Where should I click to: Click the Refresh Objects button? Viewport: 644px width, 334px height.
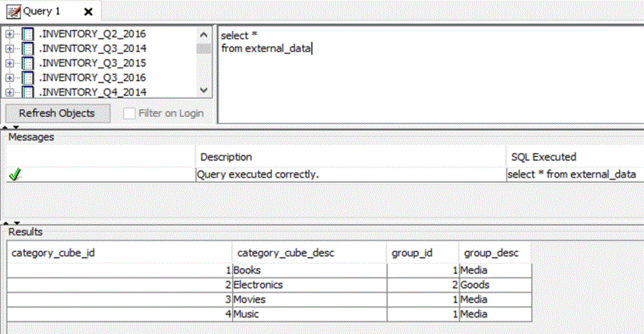coord(57,113)
